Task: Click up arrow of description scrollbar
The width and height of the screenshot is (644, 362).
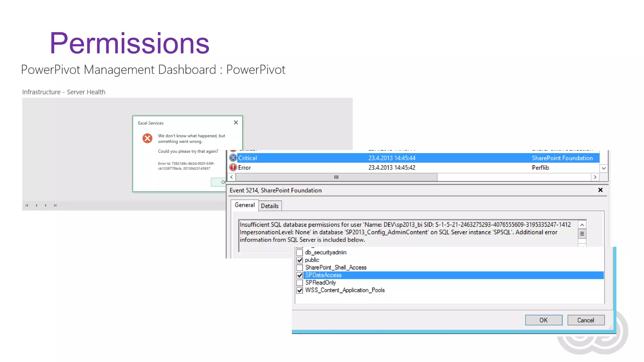Action: click(x=582, y=225)
